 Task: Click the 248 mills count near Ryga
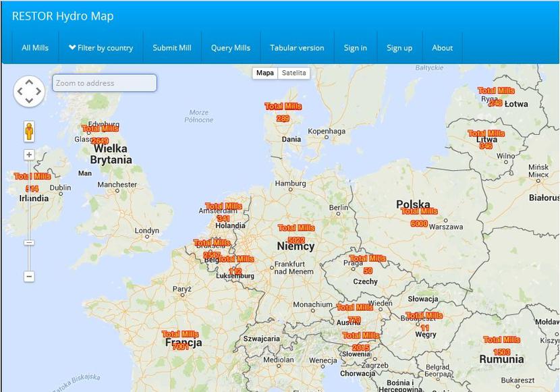(x=496, y=103)
